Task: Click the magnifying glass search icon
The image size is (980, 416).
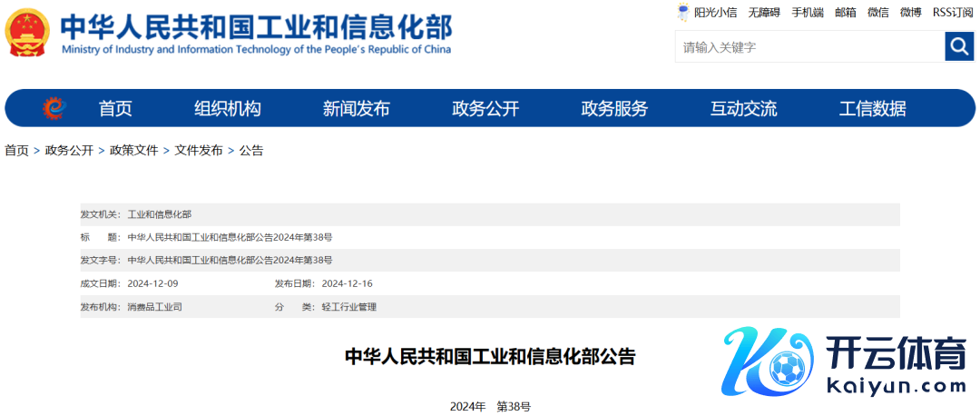Action: point(958,46)
